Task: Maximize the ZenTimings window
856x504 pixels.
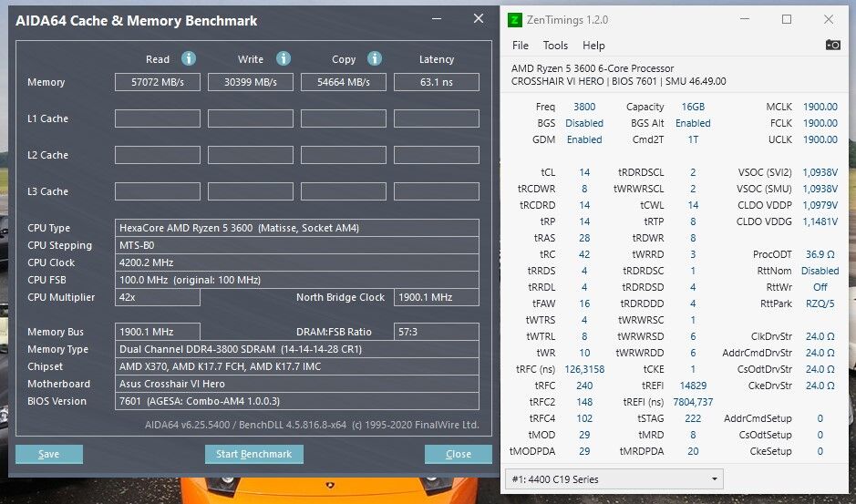Action: click(787, 20)
